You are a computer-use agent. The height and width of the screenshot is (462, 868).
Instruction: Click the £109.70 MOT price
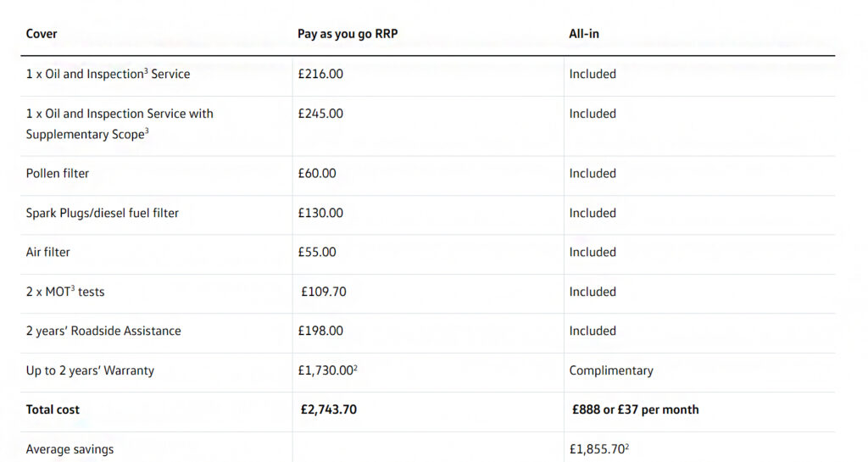tap(324, 292)
